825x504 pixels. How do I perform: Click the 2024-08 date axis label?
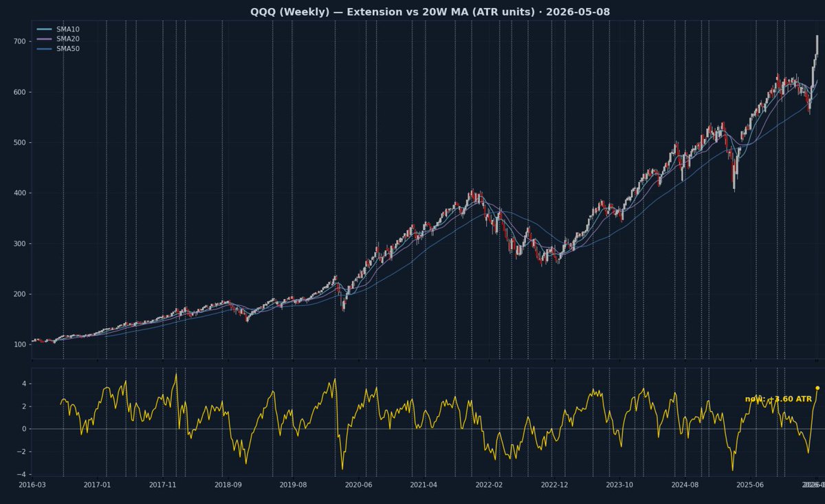coord(685,485)
